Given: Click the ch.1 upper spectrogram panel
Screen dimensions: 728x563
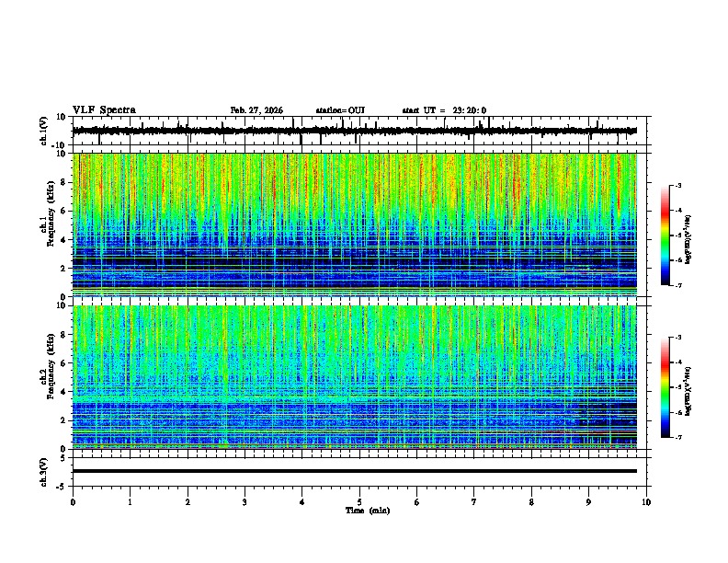Looking at the screenshot, I should click(x=355, y=224).
